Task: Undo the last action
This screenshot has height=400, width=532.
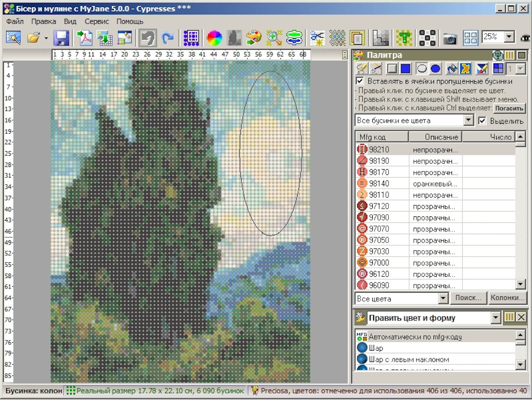Action: pyautogui.click(x=148, y=38)
